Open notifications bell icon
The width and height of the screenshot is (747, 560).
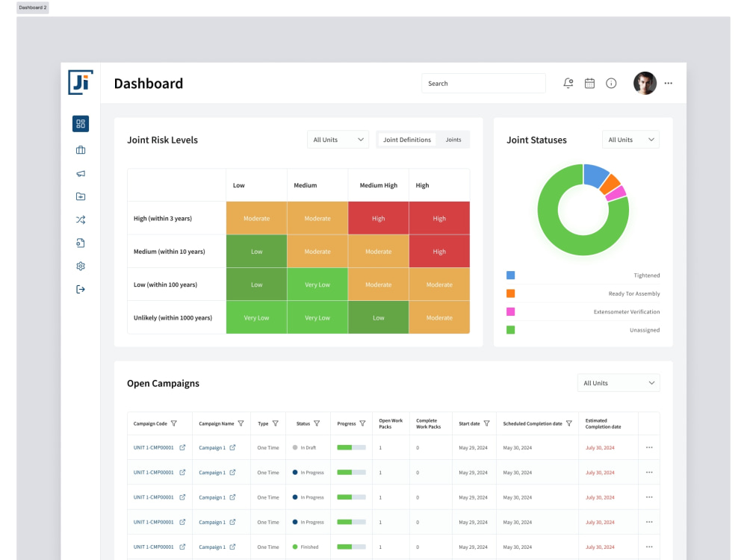(568, 84)
